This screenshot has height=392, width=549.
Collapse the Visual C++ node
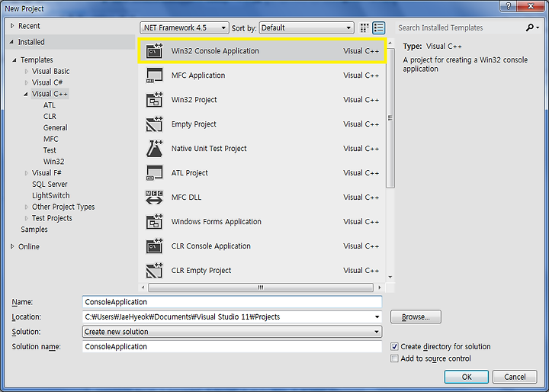pos(26,94)
